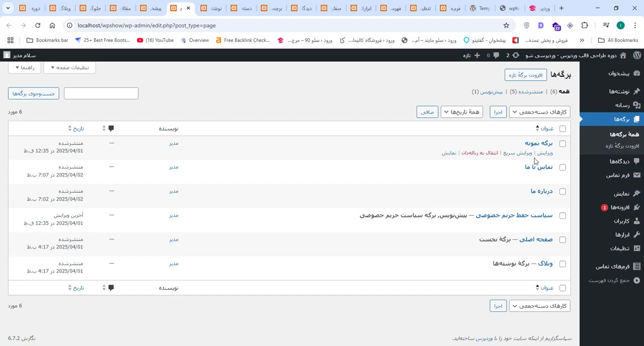The image size is (644, 346).
Task: Click the comments bubble in admin bar
Action: [496, 55]
